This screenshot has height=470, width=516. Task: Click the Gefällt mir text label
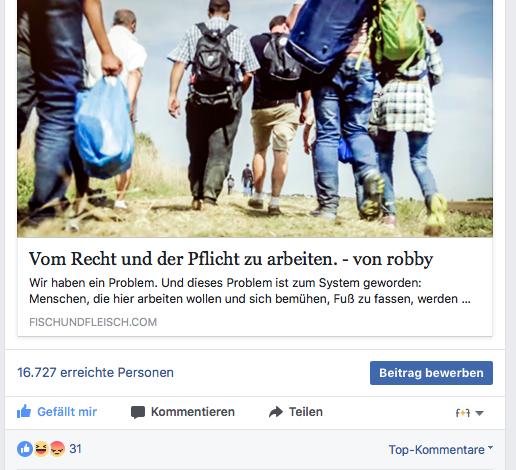pos(67,412)
